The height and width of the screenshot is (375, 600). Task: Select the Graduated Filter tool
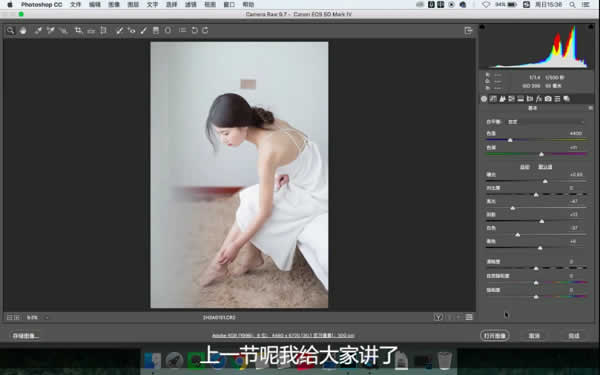[x=156, y=30]
